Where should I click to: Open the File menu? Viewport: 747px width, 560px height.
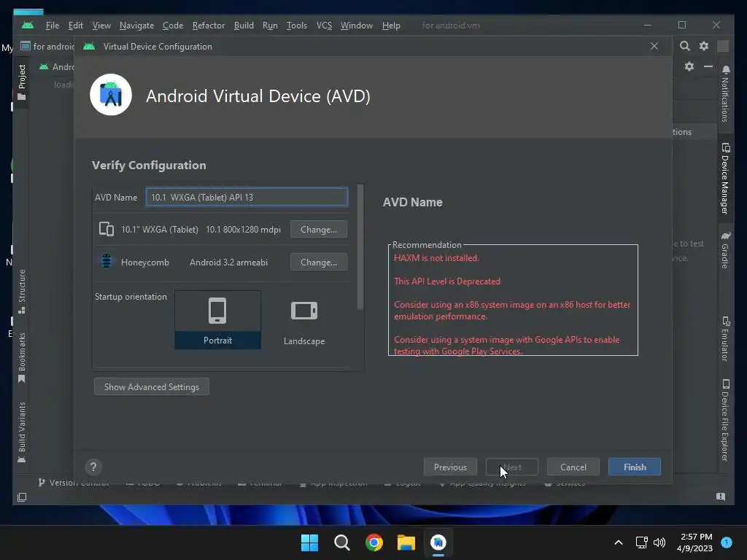[53, 26]
